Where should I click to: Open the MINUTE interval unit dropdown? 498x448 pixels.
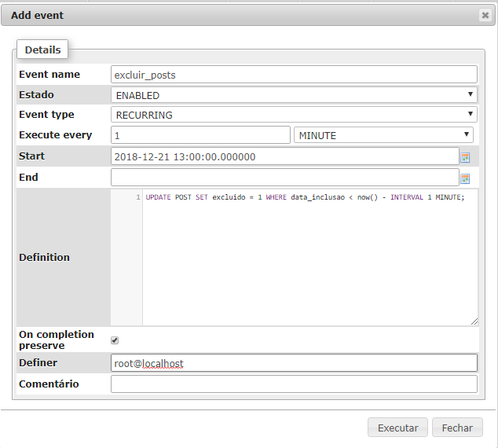pyautogui.click(x=383, y=135)
